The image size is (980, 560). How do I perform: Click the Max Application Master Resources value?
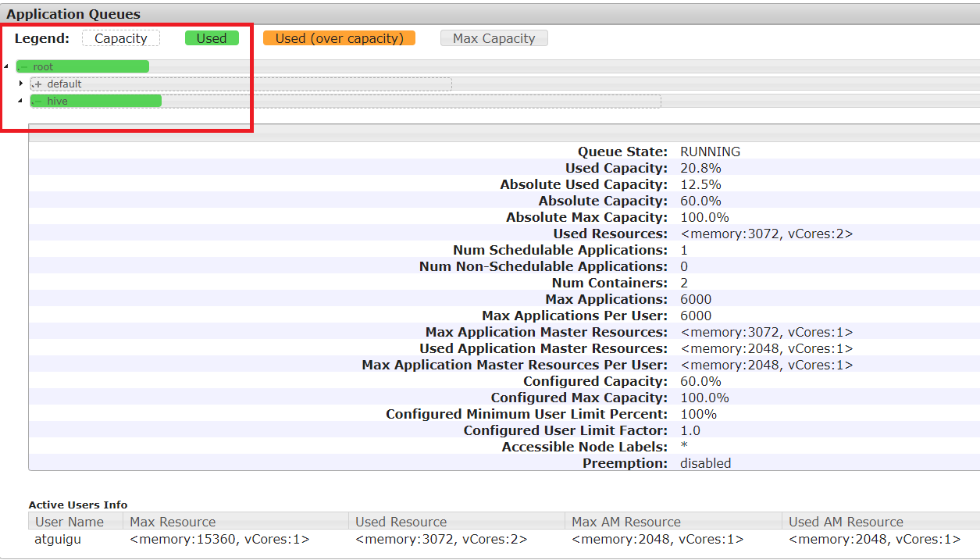click(766, 332)
